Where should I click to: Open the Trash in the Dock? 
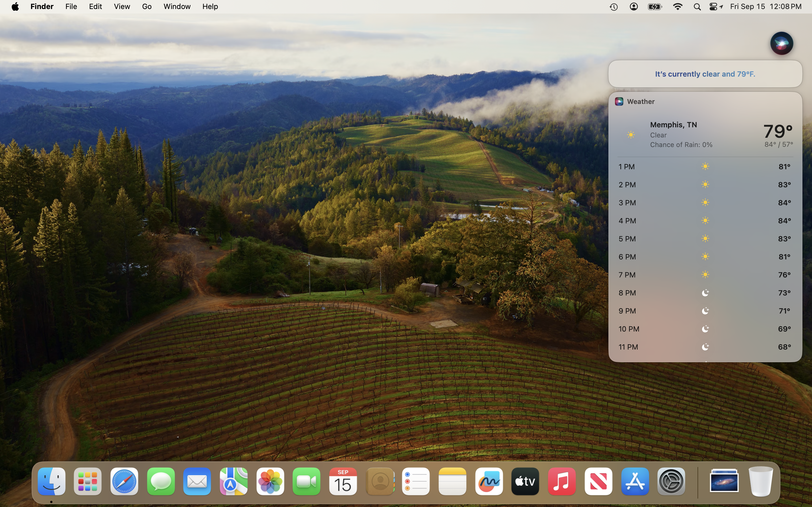[x=761, y=482]
